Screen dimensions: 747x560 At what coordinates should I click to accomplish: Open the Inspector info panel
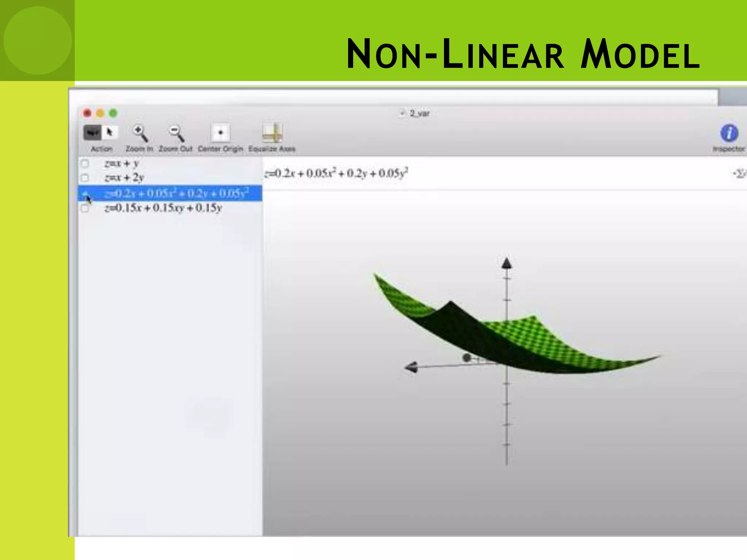click(x=729, y=133)
